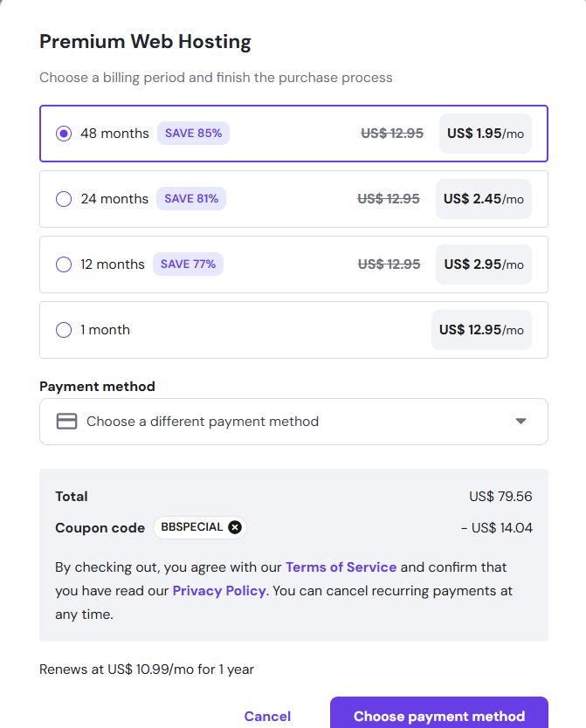The image size is (586, 728).
Task: Click the SAVE 85% badge
Action: (193, 134)
